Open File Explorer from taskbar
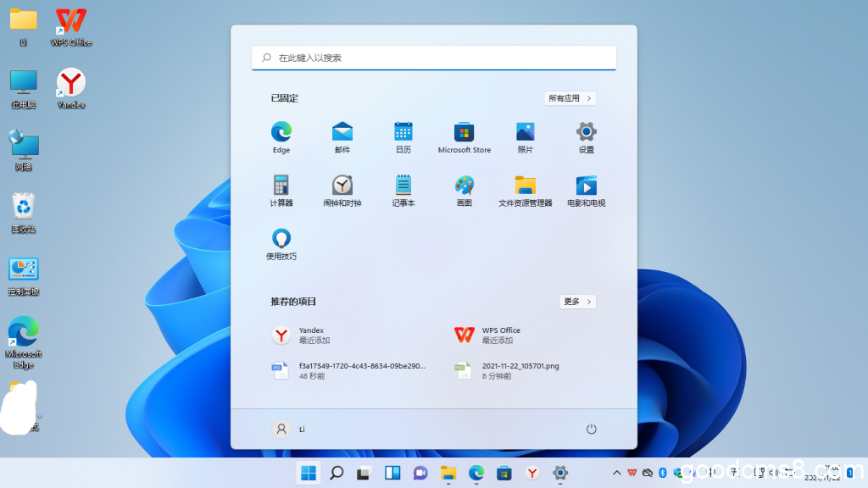 click(x=448, y=473)
